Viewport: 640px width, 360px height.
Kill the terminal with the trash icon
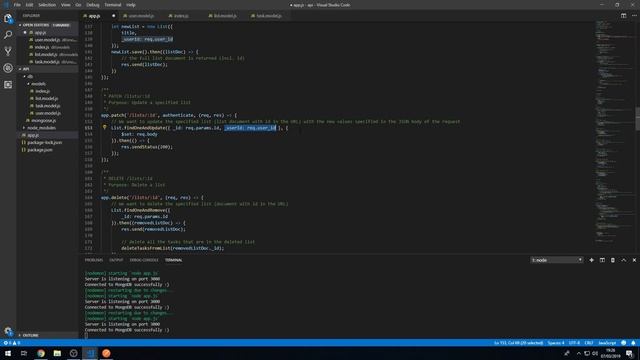pos(613,260)
